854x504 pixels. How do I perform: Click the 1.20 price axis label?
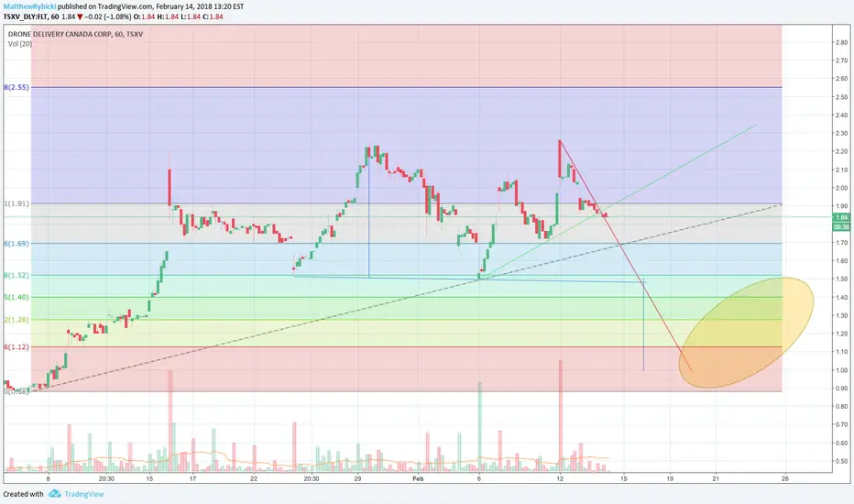841,334
